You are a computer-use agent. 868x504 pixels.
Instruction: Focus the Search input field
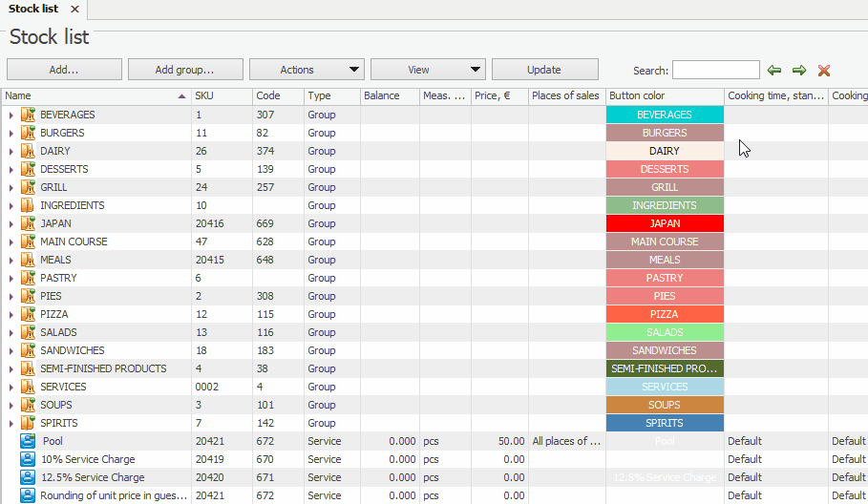coord(715,70)
